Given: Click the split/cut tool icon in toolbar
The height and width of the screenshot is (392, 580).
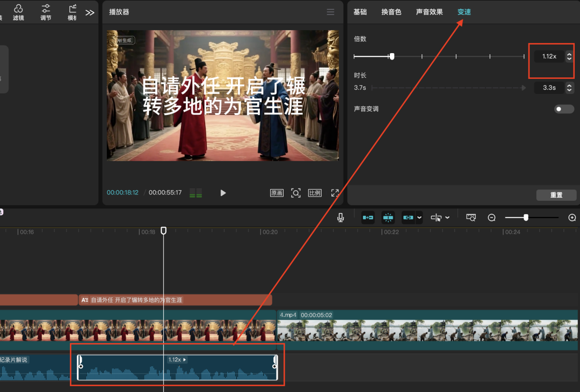Looking at the screenshot, I should [368, 217].
